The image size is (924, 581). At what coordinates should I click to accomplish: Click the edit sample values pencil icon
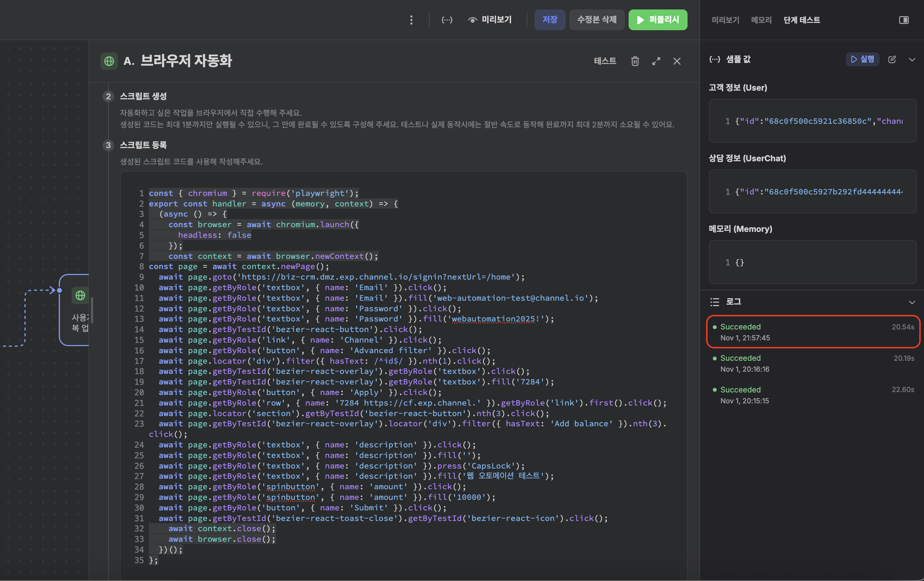pyautogui.click(x=892, y=59)
